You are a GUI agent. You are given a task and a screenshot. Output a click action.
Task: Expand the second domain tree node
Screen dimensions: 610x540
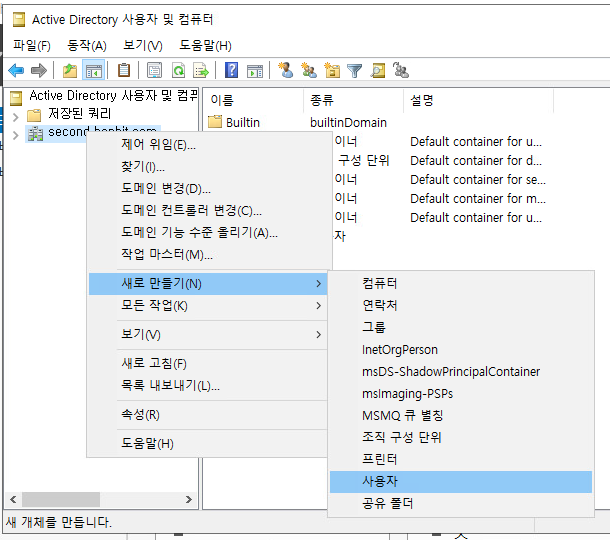point(16,135)
